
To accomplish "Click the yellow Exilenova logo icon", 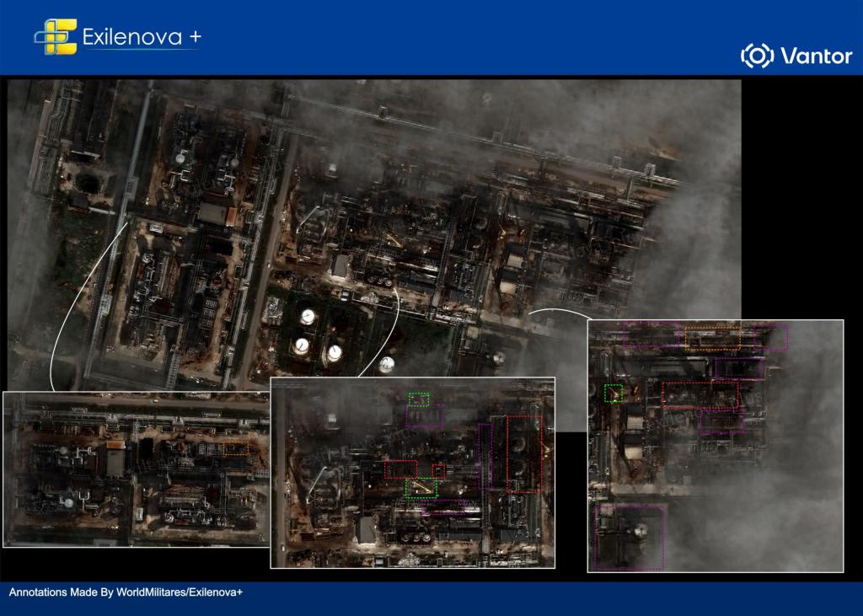I will (55, 37).
